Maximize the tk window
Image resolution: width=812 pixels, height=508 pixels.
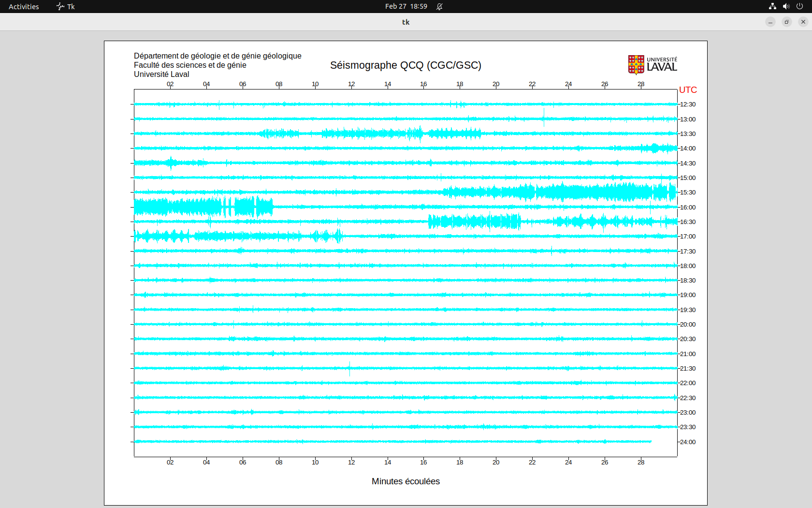[787, 22]
